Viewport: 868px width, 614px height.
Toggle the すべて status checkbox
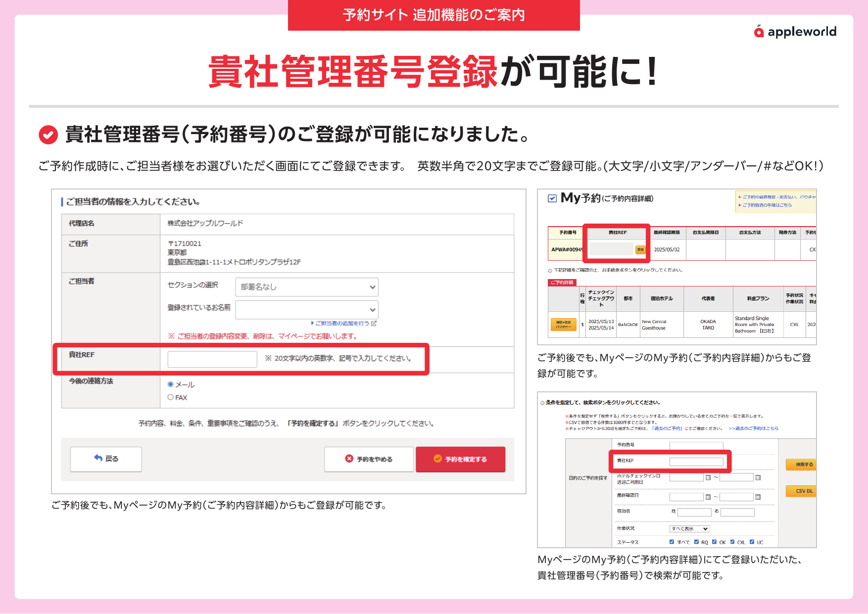tap(672, 542)
